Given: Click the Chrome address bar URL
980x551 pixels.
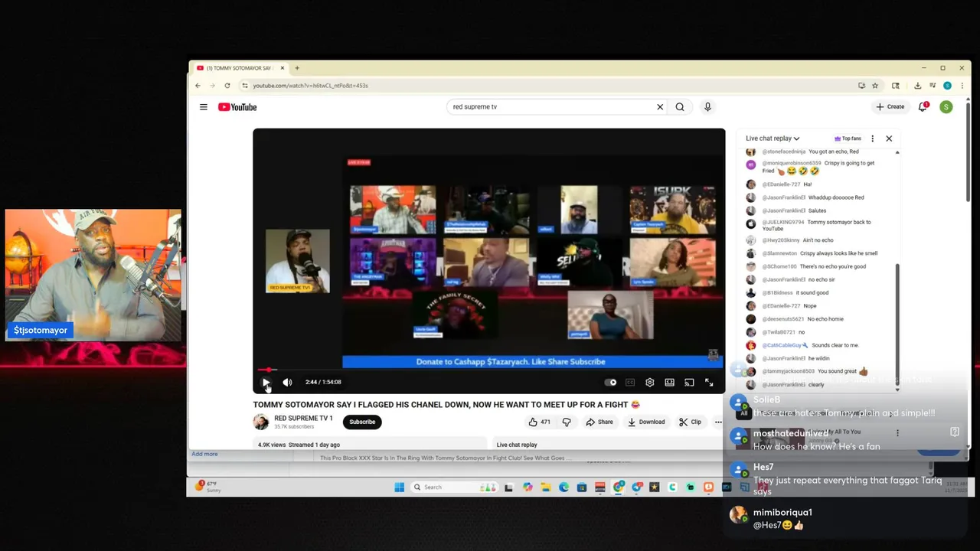Looking at the screenshot, I should pos(310,86).
